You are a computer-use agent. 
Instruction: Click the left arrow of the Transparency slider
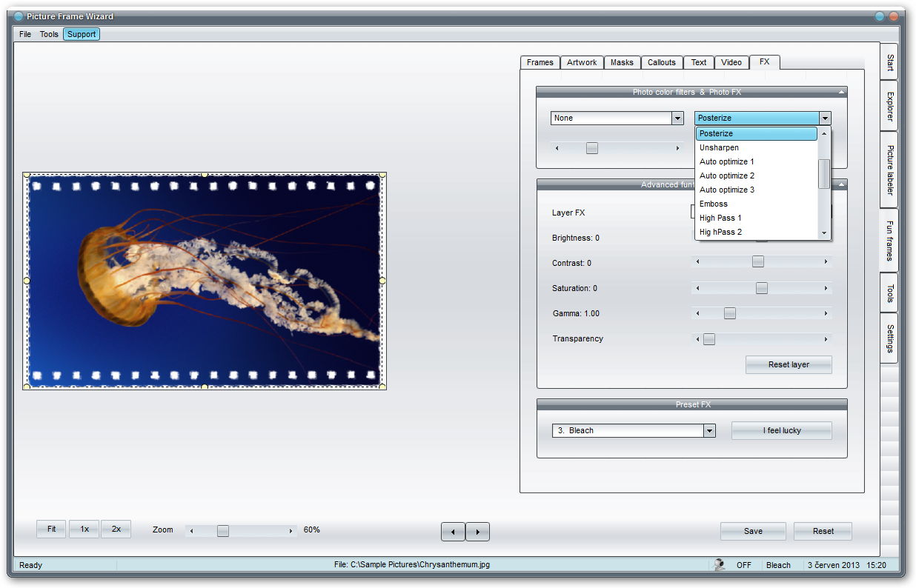coord(697,339)
